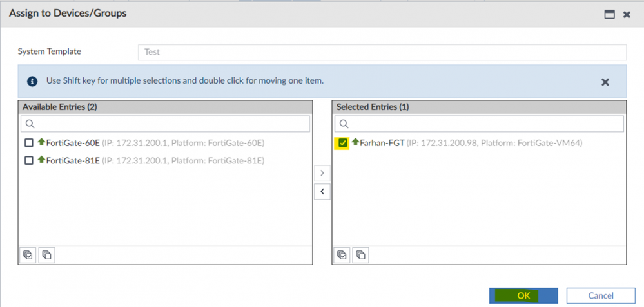Maximize the Assign to Devices/Groups dialog
The image size is (644, 307).
(x=610, y=14)
